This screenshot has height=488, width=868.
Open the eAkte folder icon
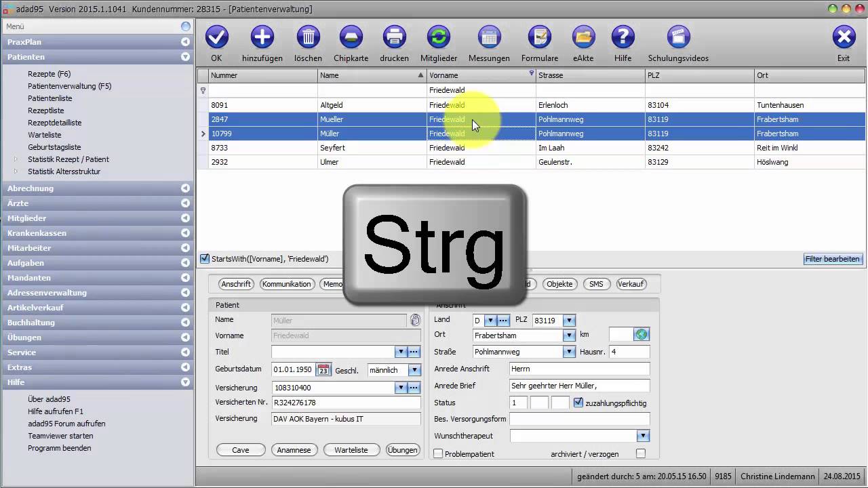point(583,37)
